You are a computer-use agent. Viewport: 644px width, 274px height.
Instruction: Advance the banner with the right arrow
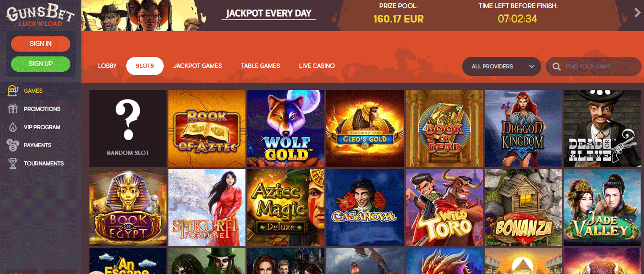tap(637, 13)
